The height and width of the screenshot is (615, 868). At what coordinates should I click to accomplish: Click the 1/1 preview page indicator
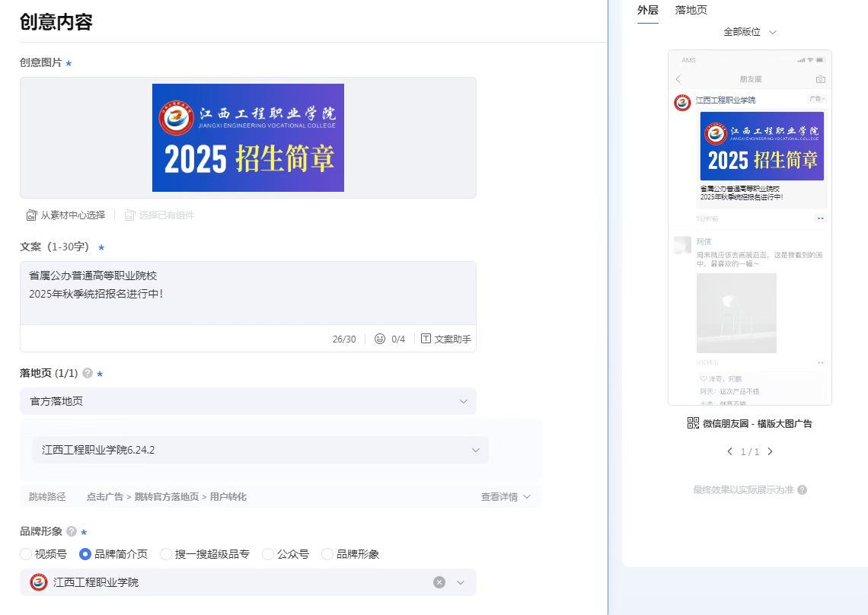click(750, 451)
